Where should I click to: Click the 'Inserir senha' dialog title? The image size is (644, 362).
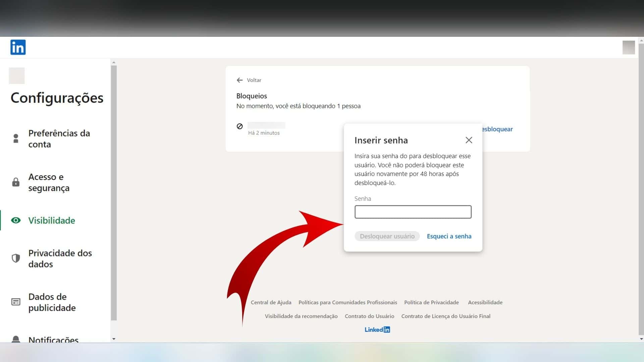(x=381, y=140)
